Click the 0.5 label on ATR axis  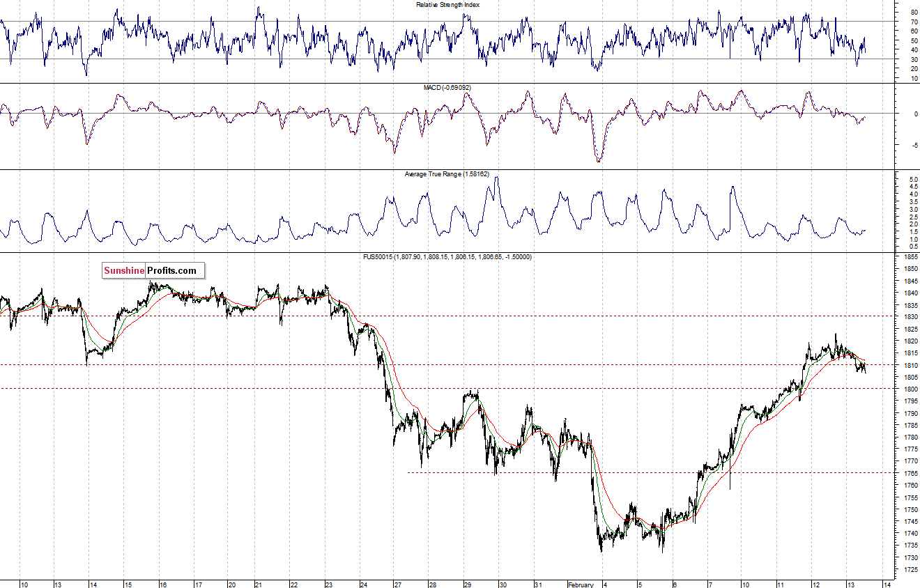click(913, 247)
